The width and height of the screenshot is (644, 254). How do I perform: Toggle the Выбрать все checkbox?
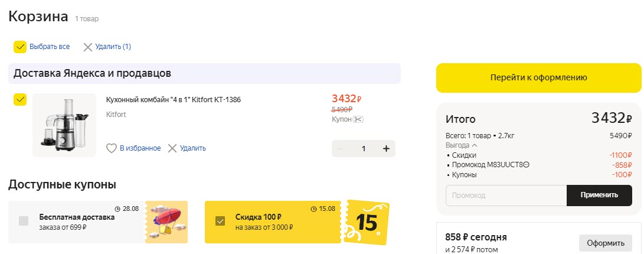coord(20,47)
